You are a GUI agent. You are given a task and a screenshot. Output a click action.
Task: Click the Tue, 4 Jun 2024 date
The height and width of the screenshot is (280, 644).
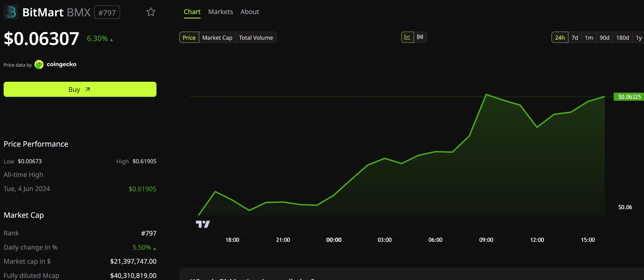coord(27,189)
